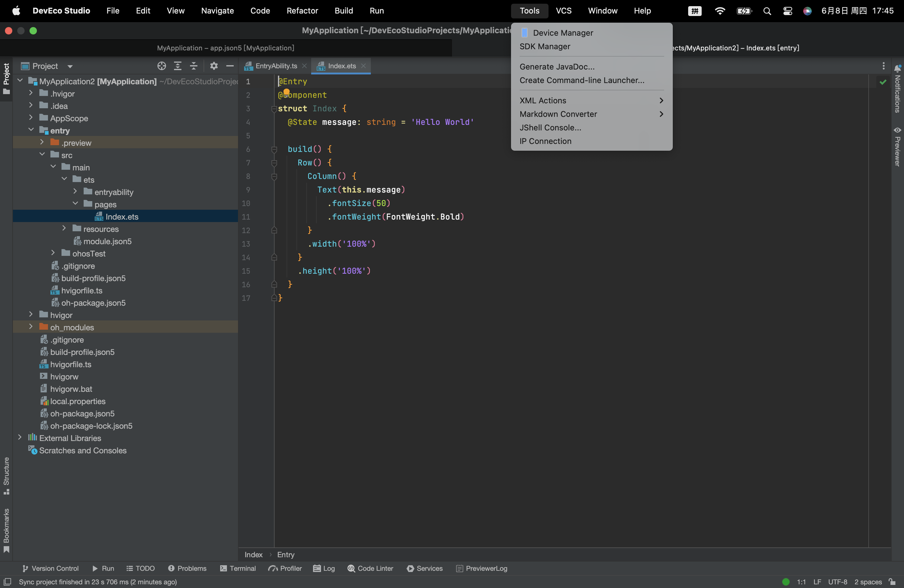Expand XML Actions submenu
Image resolution: width=904 pixels, height=588 pixels.
(x=591, y=101)
